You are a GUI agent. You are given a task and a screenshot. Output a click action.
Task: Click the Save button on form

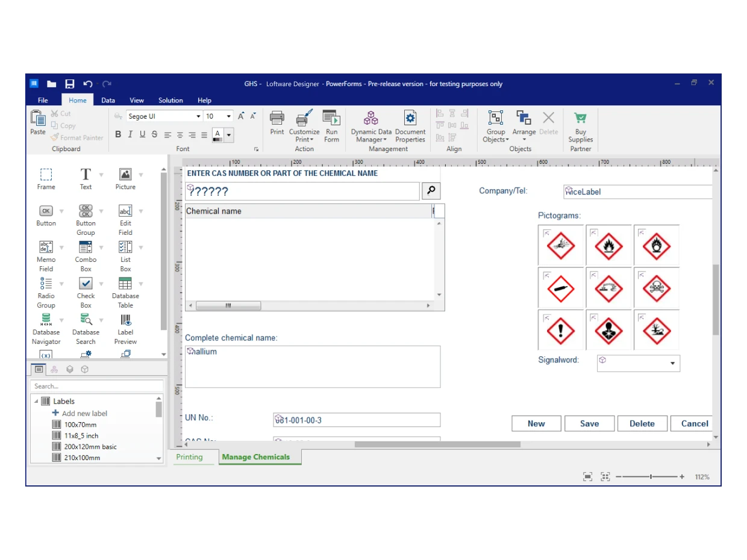(589, 423)
